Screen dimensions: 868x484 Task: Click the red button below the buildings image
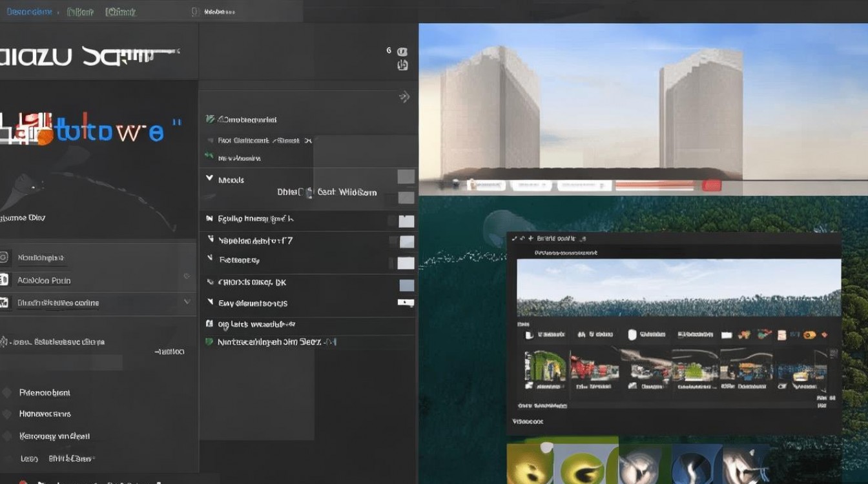[711, 186]
